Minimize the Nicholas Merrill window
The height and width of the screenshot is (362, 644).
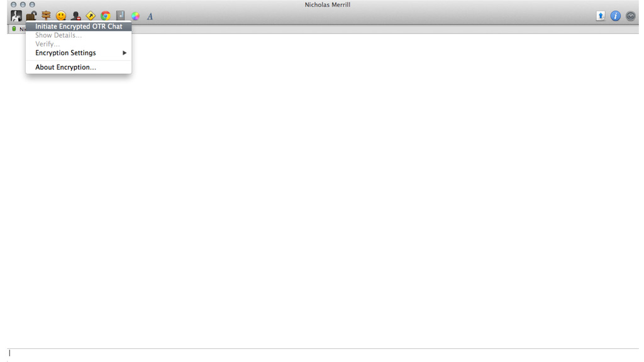[x=23, y=4]
